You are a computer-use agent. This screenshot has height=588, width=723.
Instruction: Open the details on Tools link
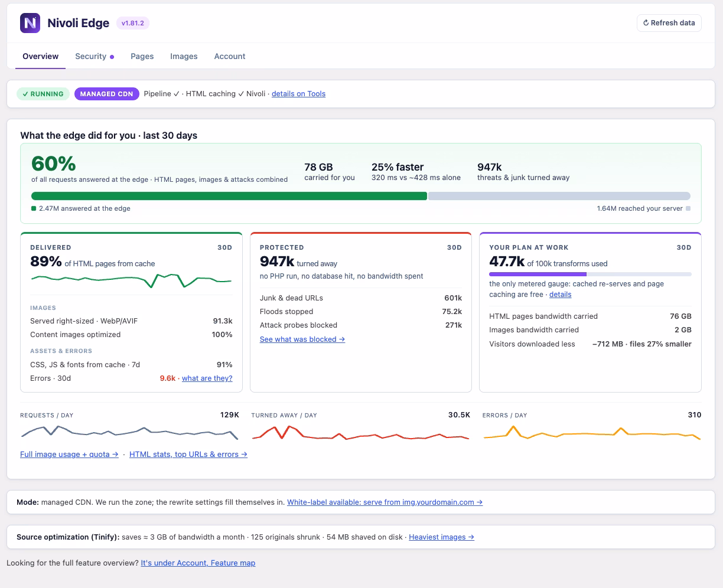[x=298, y=94]
